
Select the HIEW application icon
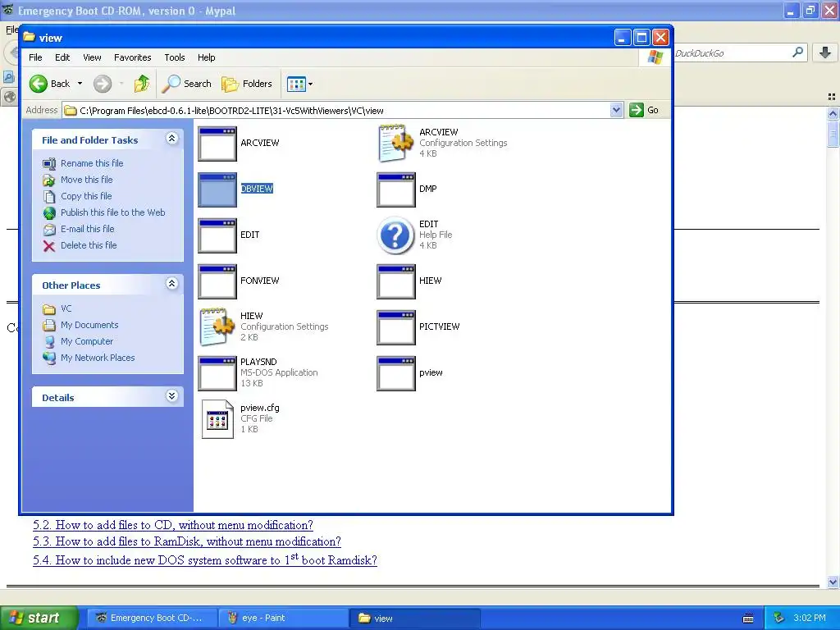click(396, 282)
